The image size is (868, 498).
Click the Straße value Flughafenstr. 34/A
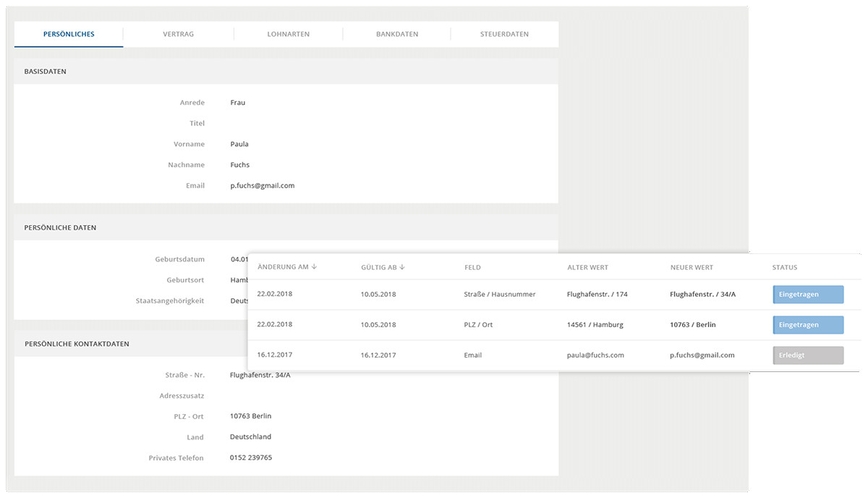point(260,375)
